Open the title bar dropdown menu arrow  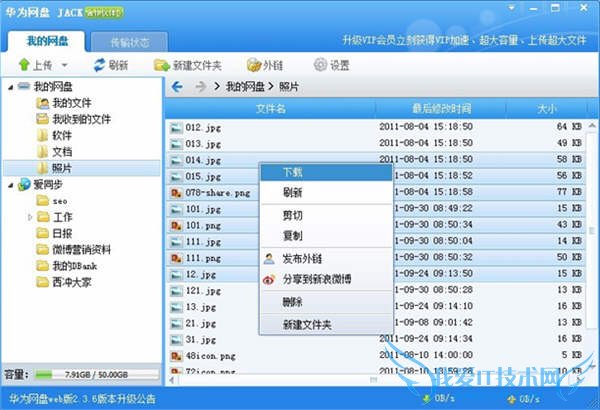(x=511, y=7)
